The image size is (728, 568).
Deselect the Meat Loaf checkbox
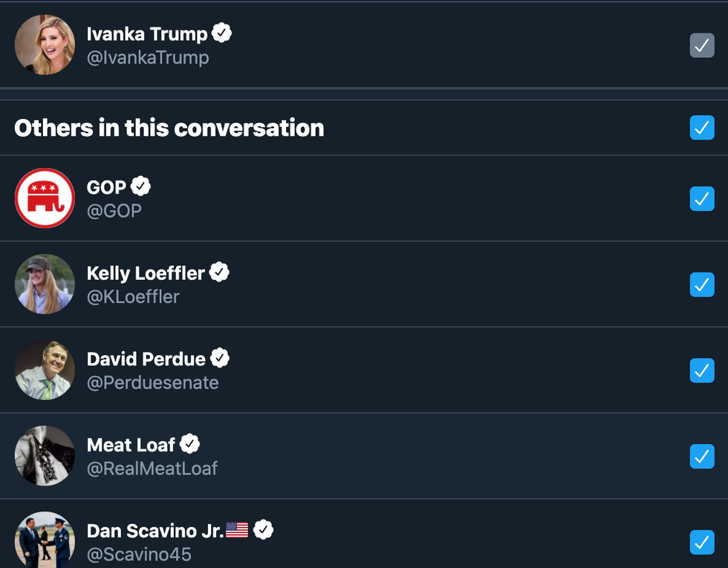tap(702, 456)
